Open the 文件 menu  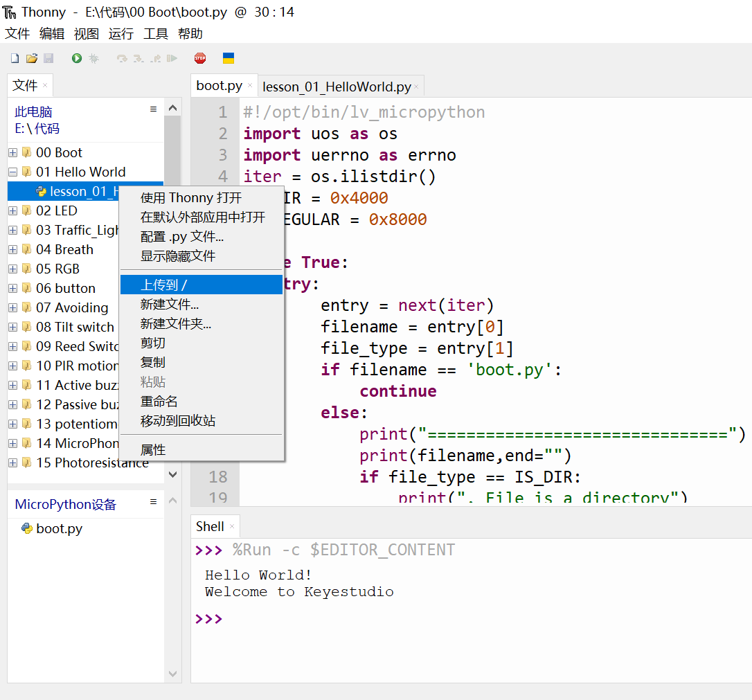coord(17,33)
